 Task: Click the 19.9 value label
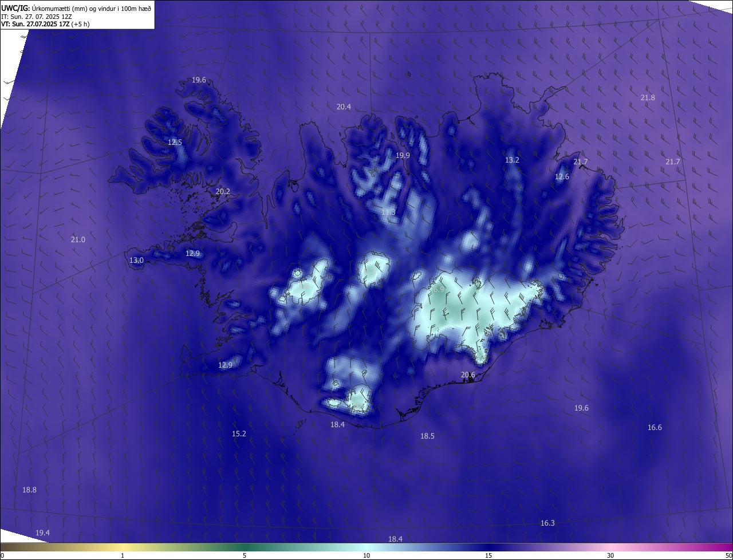click(x=403, y=155)
